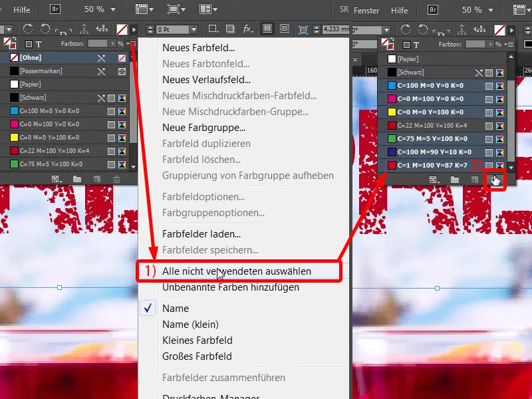532x399 pixels.
Task: Select [Papier] in panel containing [Ohne]
Action: [65, 84]
